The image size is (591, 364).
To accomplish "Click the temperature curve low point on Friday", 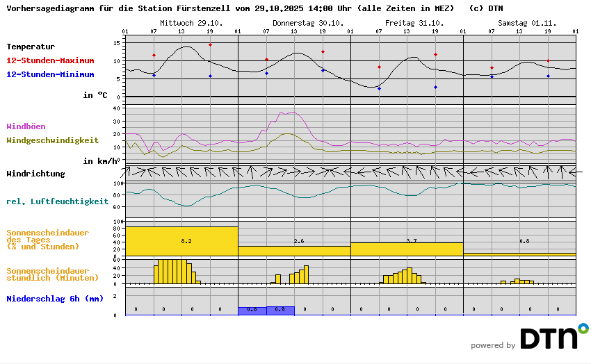I will click(373, 87).
